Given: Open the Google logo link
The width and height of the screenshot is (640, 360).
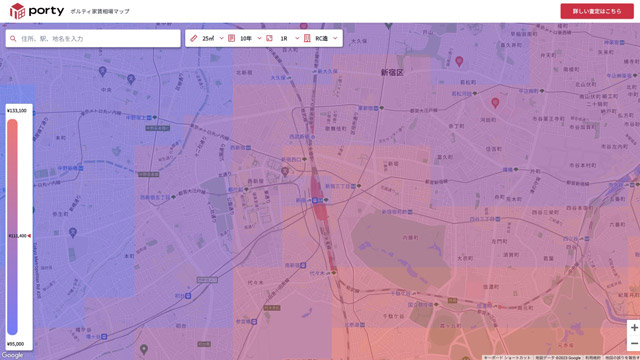Looking at the screenshot, I should (12, 356).
